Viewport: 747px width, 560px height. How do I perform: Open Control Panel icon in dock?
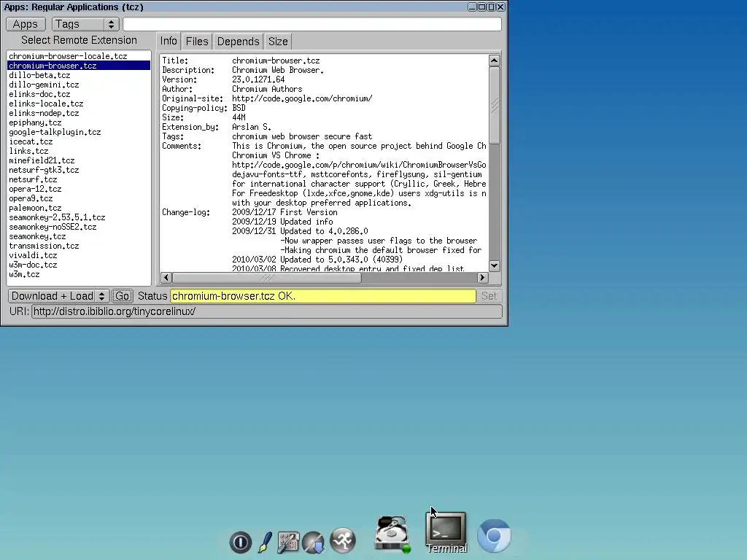click(288, 542)
